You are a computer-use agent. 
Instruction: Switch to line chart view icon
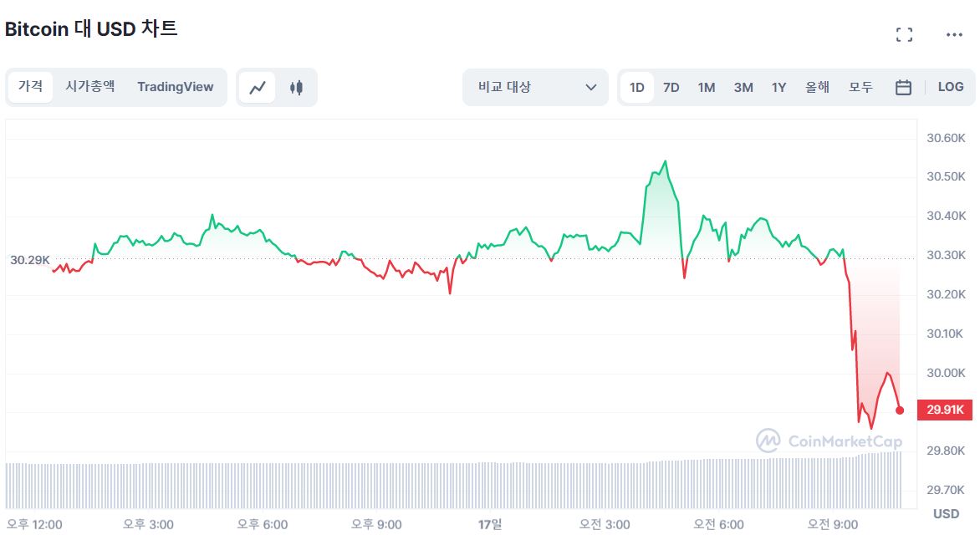(x=258, y=88)
